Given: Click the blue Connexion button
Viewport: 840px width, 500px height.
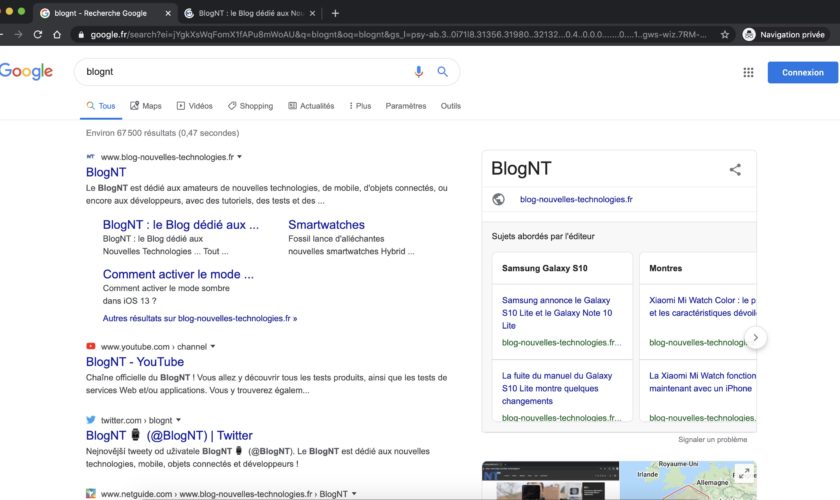Looking at the screenshot, I should click(x=802, y=72).
